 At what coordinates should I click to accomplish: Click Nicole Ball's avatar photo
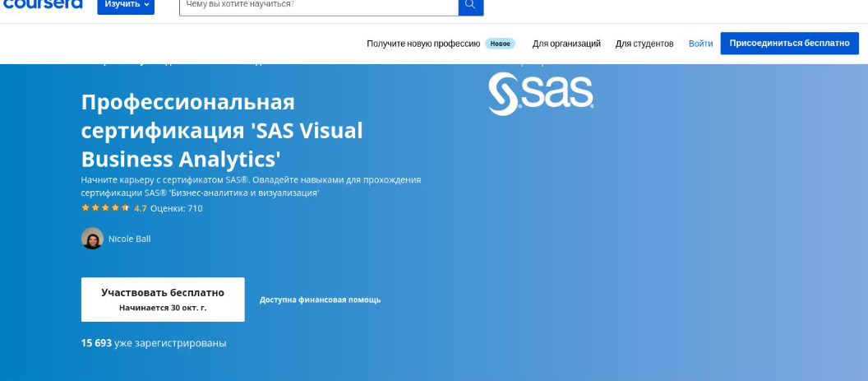click(92, 239)
